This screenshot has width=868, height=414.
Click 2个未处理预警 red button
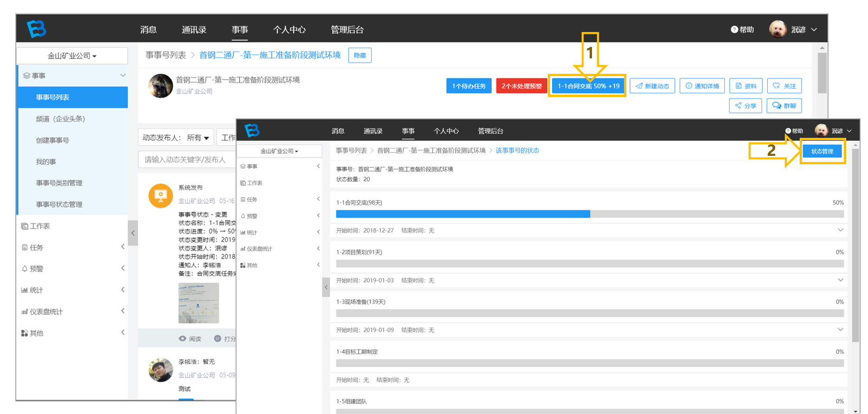pos(521,86)
